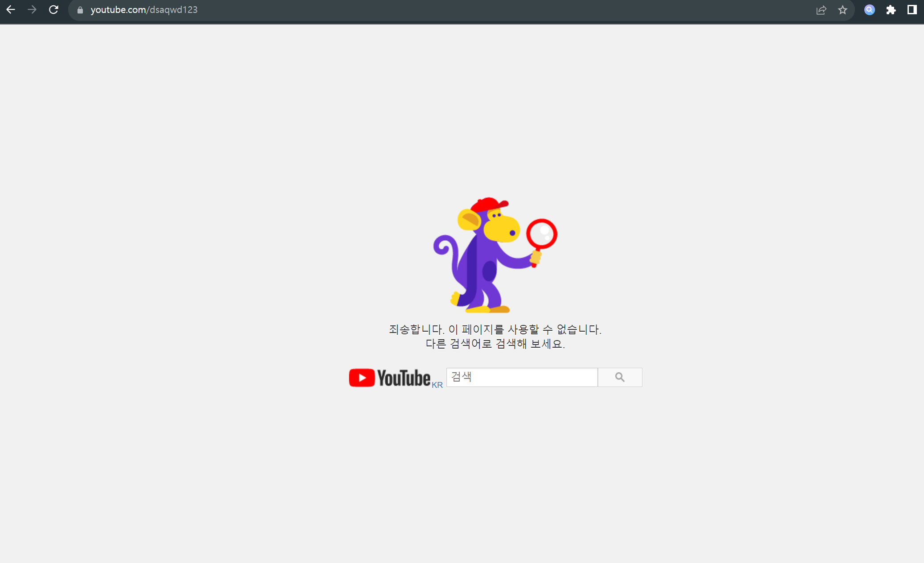Click the monkey's red magnifying glass

coord(542,234)
